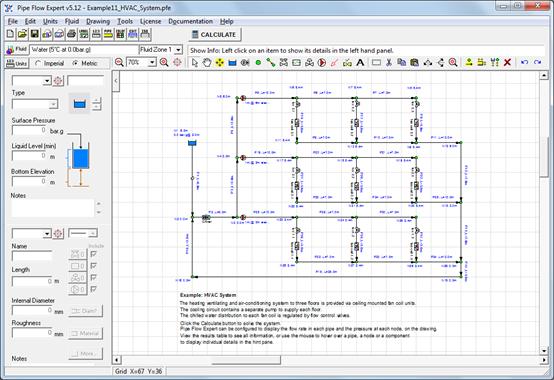Viewport: 554px width, 380px height.
Task: Click the zoom selected area icon
Action: (x=453, y=63)
